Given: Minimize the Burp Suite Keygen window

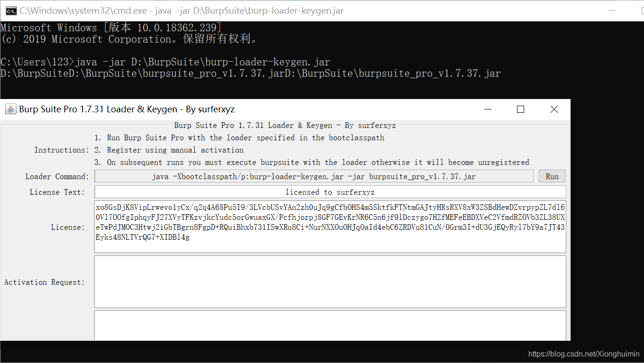Looking at the screenshot, I should (x=488, y=109).
